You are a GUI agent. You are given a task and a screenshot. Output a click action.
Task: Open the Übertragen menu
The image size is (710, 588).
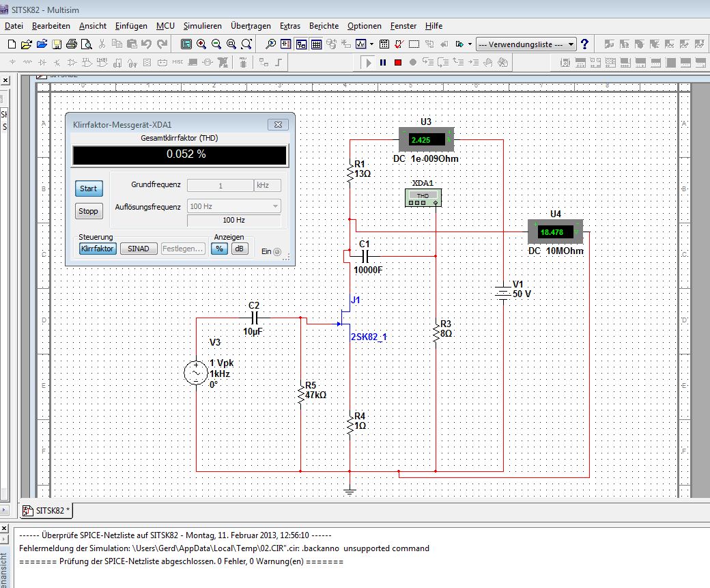tap(251, 26)
